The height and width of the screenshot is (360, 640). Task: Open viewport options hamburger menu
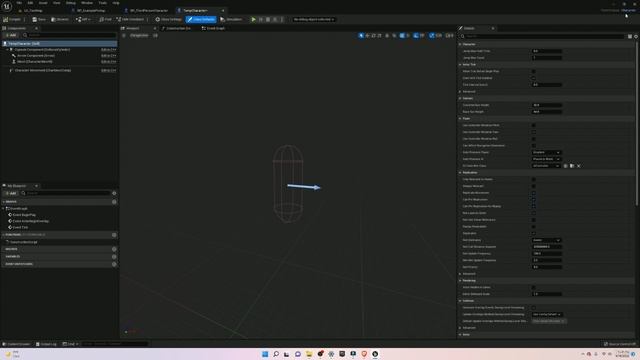point(124,36)
